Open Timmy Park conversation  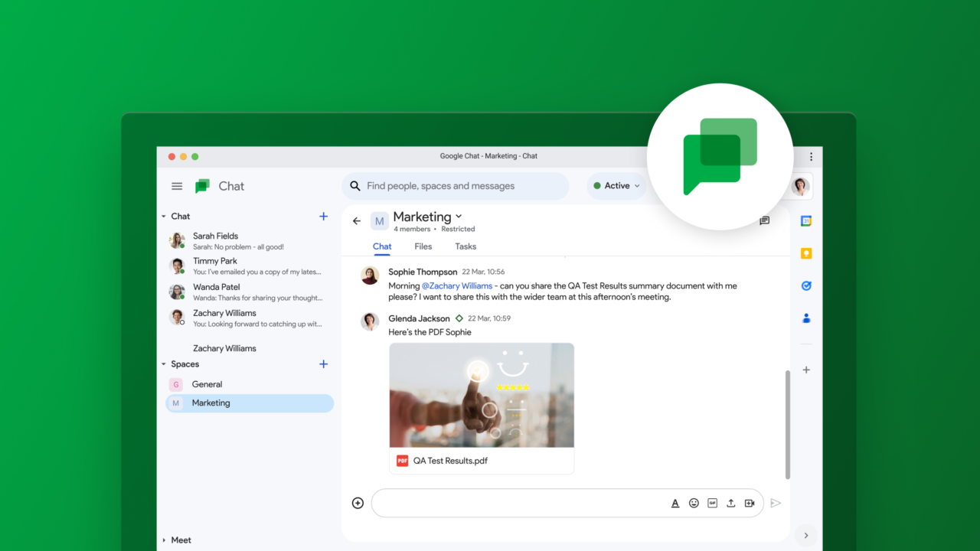250,266
